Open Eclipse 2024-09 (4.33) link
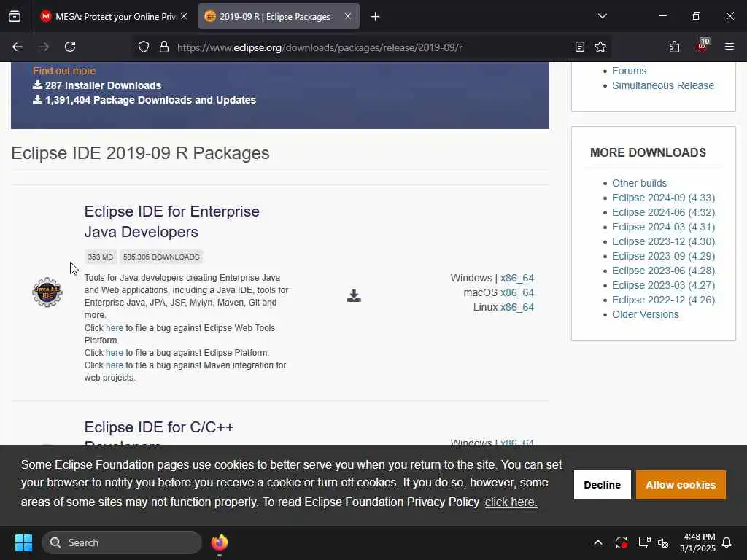This screenshot has width=747, height=560. click(664, 198)
